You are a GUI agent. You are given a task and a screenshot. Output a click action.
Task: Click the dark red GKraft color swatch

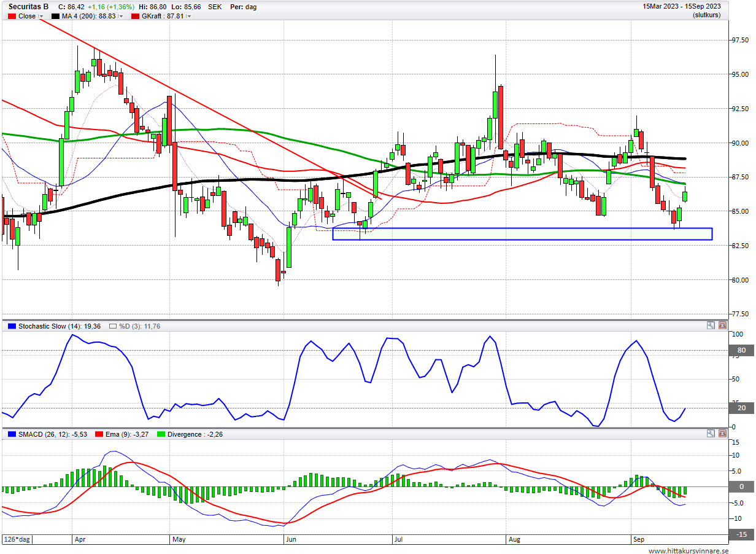point(135,17)
